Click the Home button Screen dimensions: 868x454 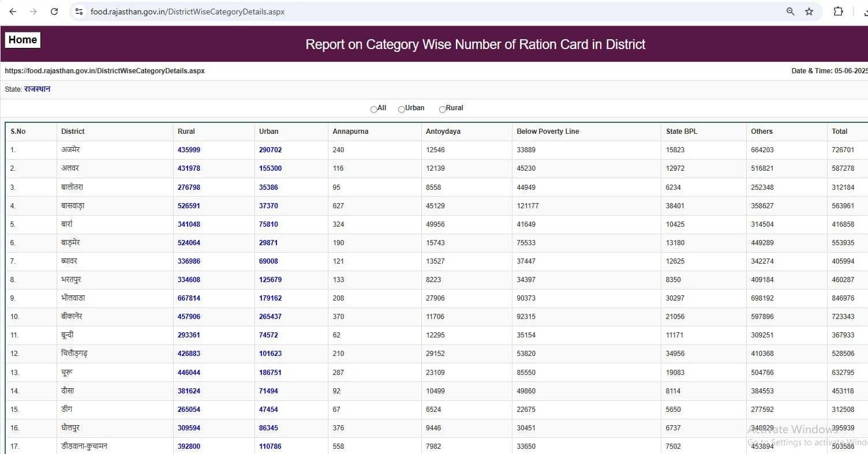coord(23,40)
